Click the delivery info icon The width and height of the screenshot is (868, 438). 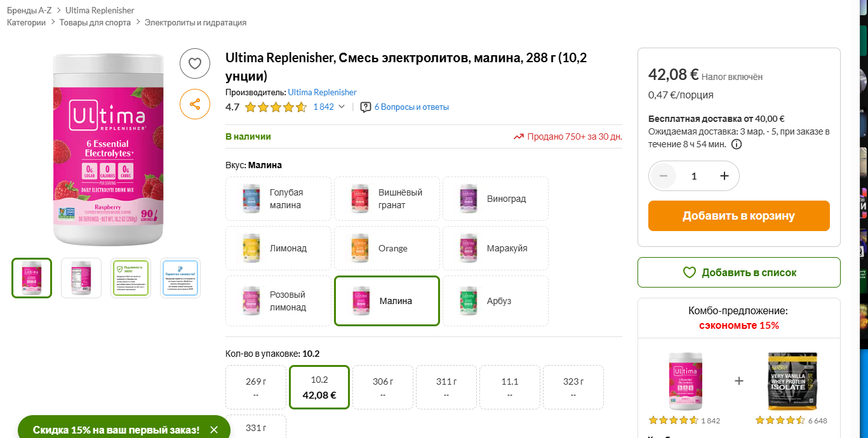point(737,144)
